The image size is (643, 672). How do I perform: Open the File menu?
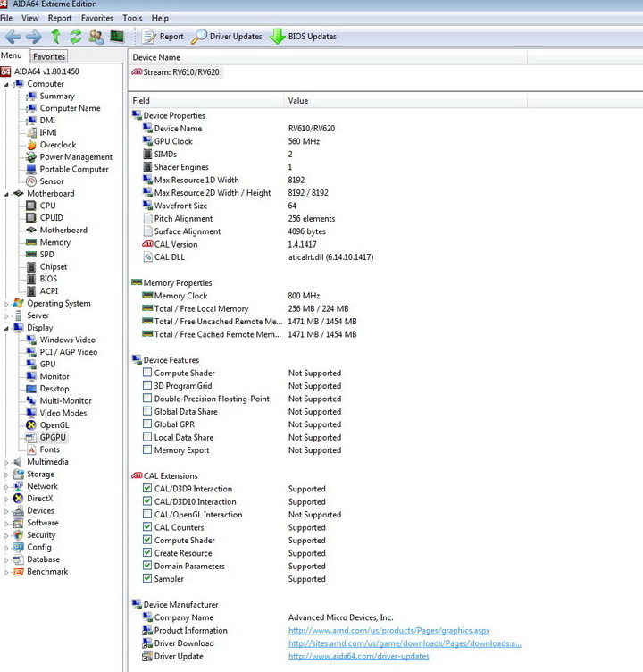6,18
